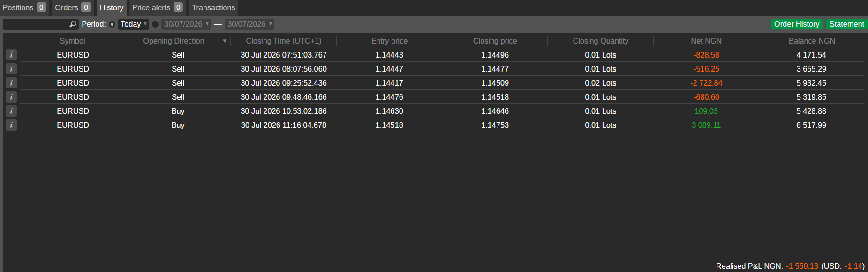Click the search magnifier icon
This screenshot has height=272, width=868.
pos(73,24)
